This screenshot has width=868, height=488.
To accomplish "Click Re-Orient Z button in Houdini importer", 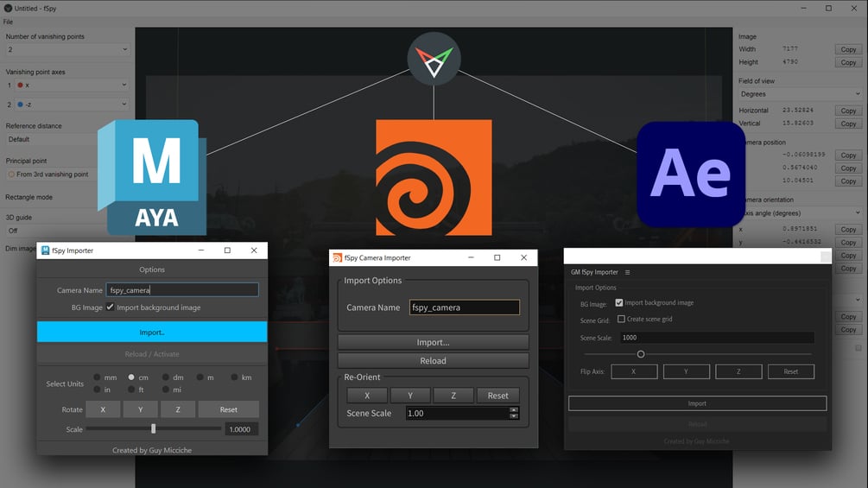I will pyautogui.click(x=453, y=396).
